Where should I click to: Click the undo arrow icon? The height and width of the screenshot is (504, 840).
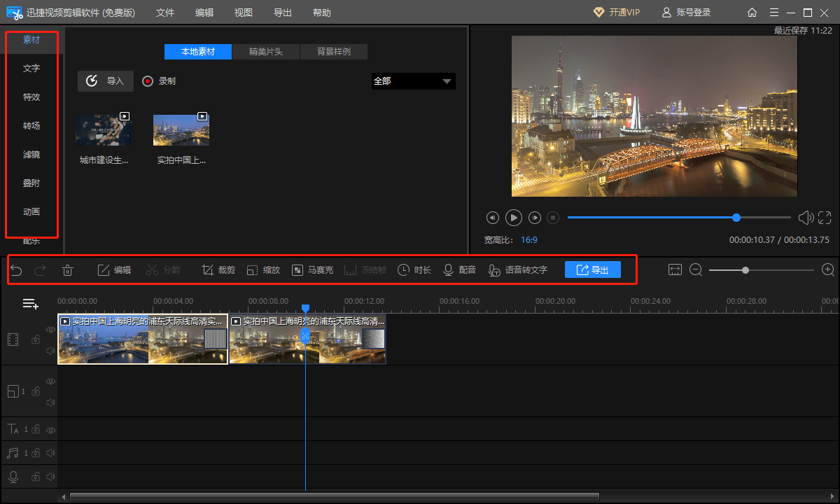tap(17, 270)
